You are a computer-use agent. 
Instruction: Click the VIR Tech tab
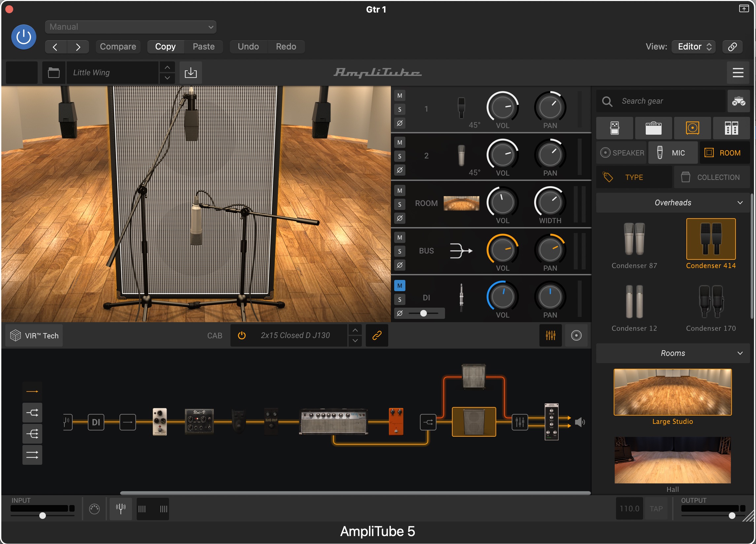tap(34, 335)
